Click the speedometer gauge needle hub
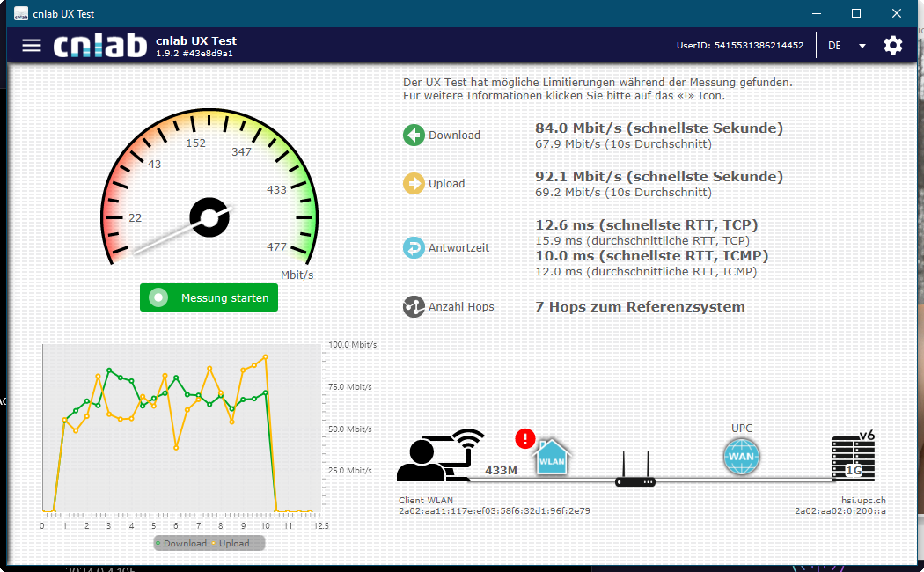The height and width of the screenshot is (572, 924). 210,217
